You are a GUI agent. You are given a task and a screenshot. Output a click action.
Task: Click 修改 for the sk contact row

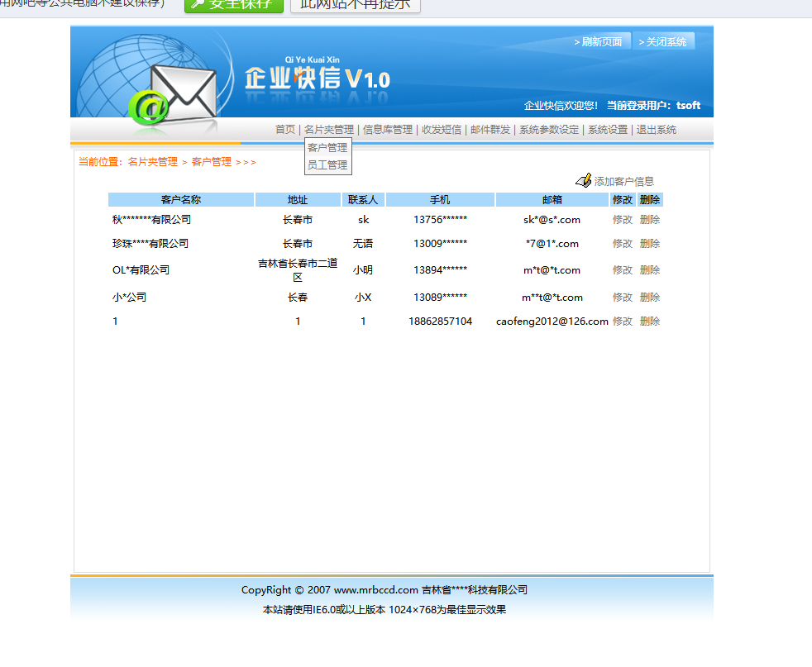(623, 219)
